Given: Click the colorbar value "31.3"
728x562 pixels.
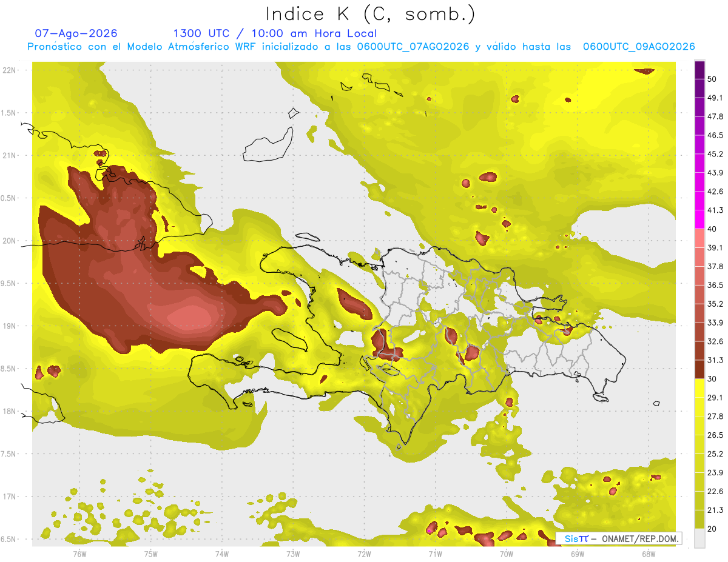Looking at the screenshot, I should (x=715, y=360).
